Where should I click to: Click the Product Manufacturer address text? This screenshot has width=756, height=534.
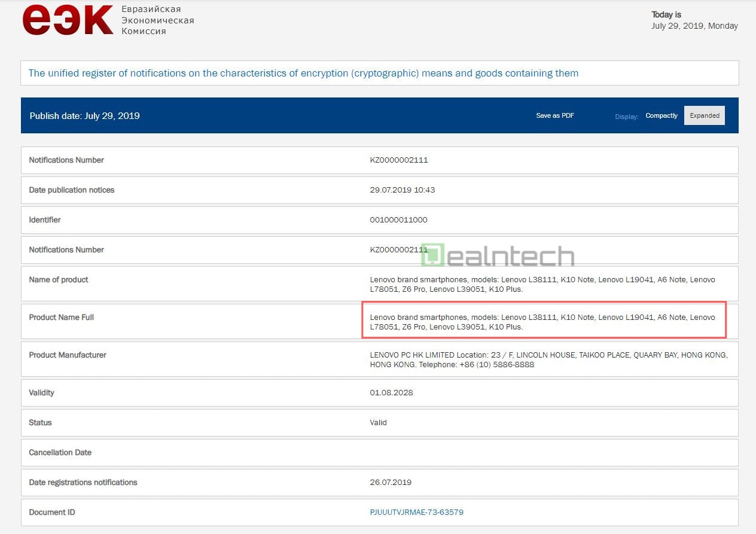(548, 359)
